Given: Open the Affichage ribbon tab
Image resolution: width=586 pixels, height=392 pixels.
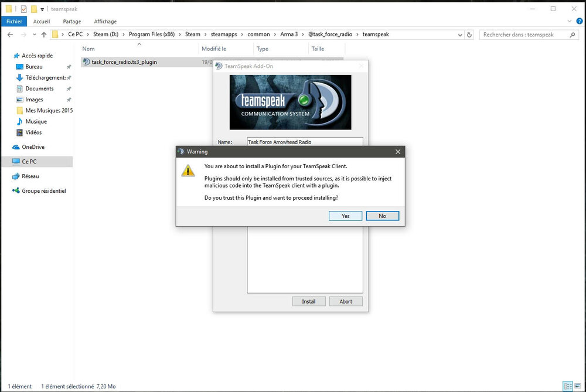Looking at the screenshot, I should click(105, 21).
